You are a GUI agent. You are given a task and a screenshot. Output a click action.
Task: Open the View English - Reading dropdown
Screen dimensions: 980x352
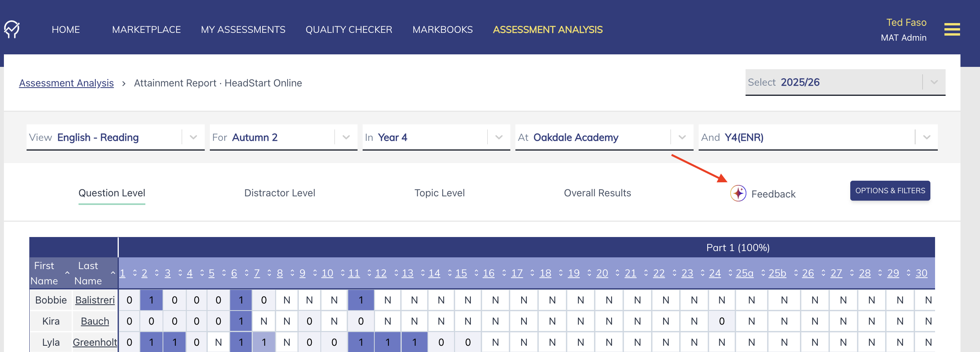[193, 137]
